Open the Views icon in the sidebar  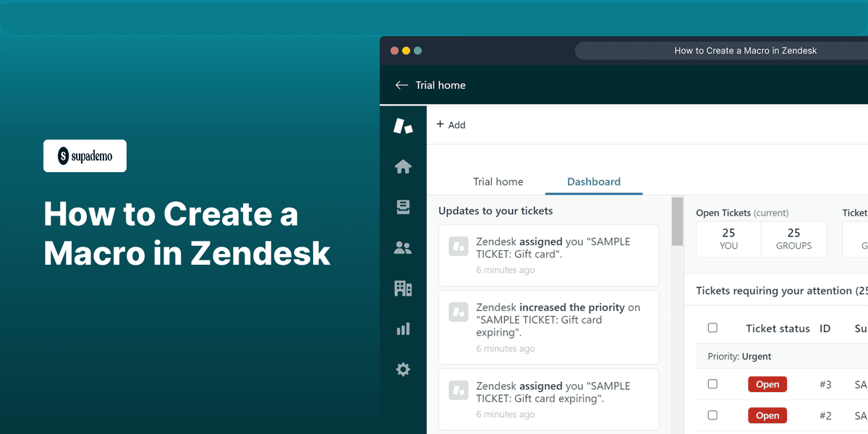coord(403,207)
